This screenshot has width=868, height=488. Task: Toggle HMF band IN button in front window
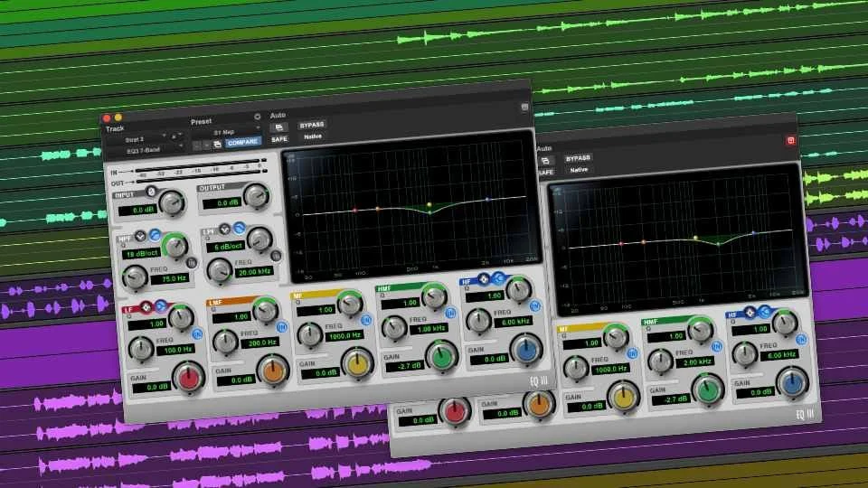[x=450, y=314]
